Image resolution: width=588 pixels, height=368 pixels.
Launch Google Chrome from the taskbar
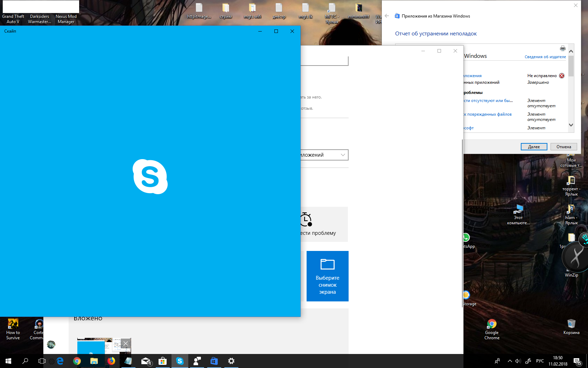(77, 361)
